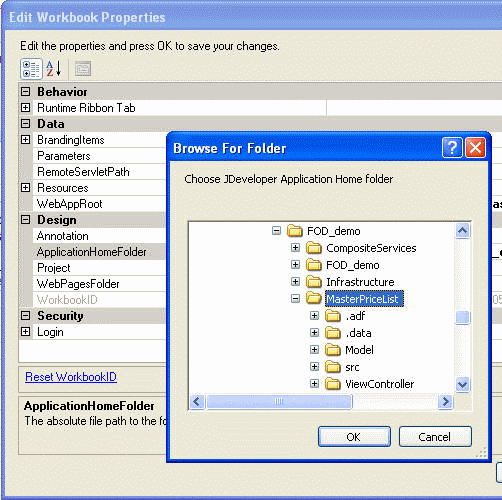Expand the .data folder node
502x500 pixels.
pos(314,332)
